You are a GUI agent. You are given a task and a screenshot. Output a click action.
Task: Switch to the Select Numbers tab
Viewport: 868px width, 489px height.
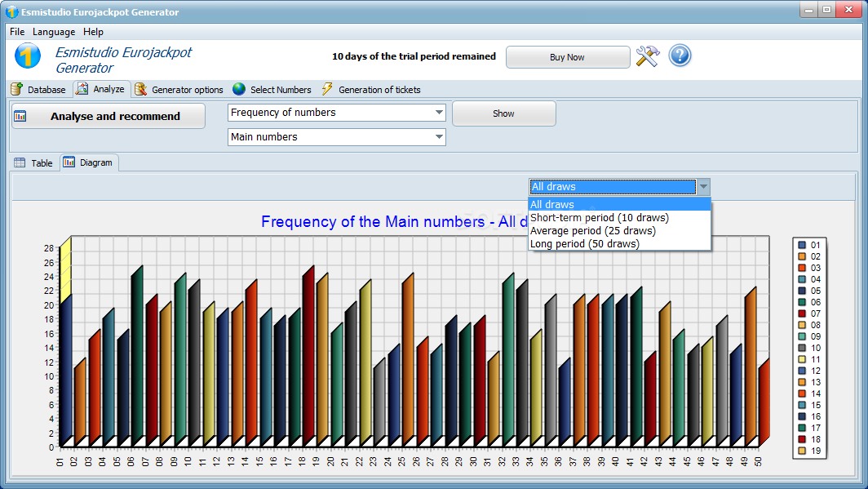click(272, 89)
